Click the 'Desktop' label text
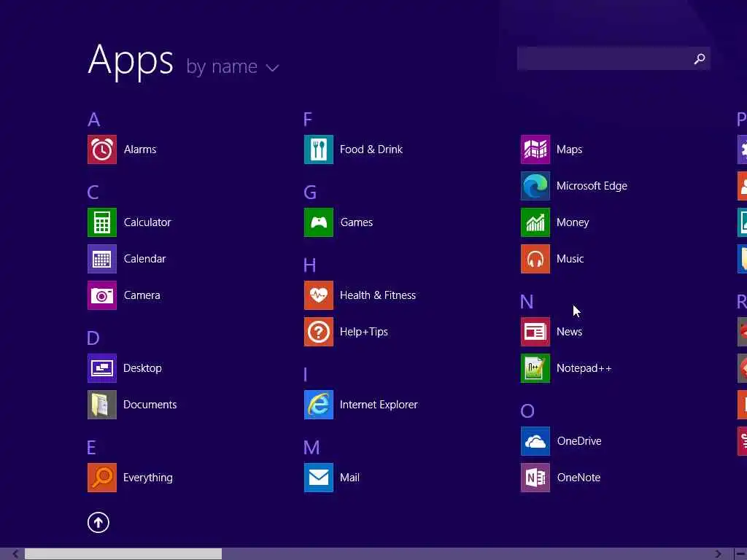Viewport: 747px width, 560px height. point(142,368)
